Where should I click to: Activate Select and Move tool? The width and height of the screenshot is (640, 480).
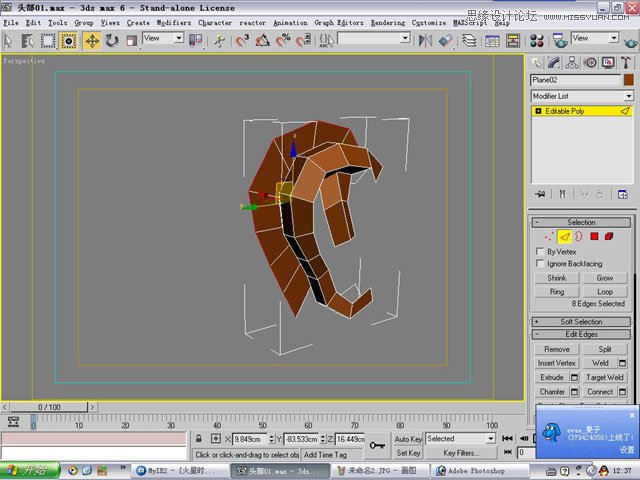92,41
